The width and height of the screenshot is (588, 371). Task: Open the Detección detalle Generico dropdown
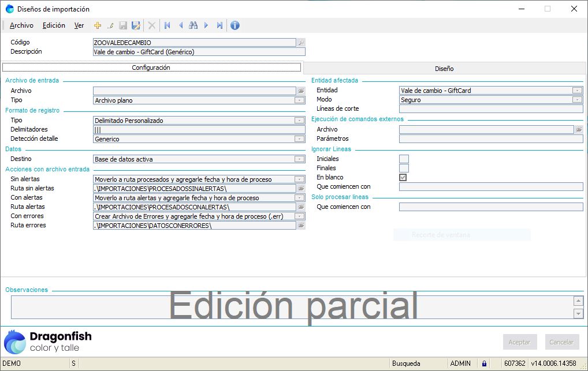click(299, 139)
